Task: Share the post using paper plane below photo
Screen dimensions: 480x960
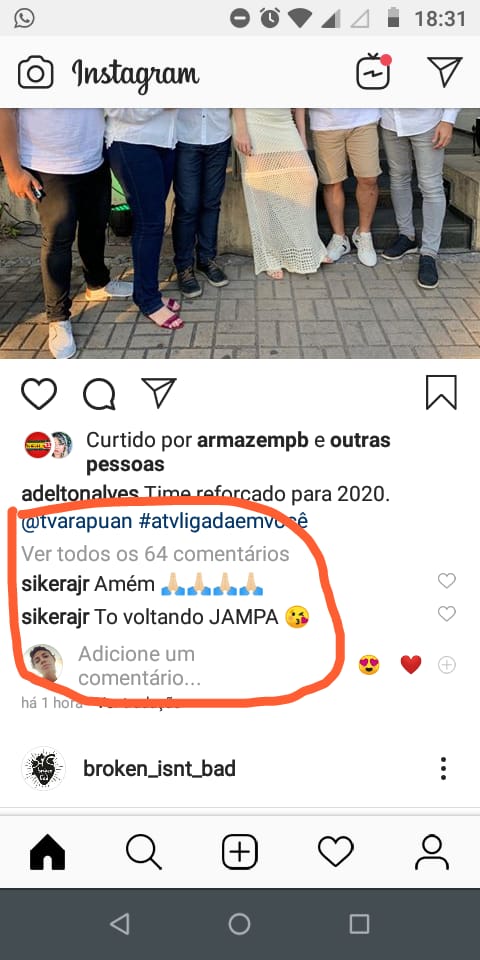Action: pos(159,392)
